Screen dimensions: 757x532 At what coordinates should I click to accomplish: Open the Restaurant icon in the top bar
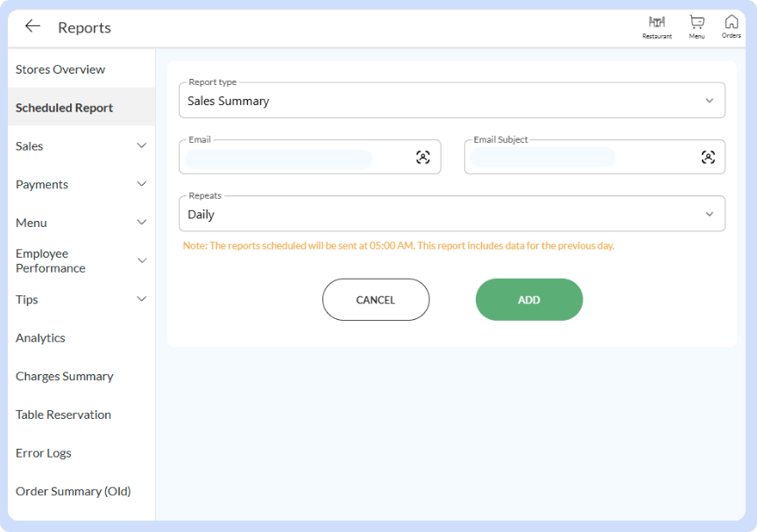[x=656, y=24]
